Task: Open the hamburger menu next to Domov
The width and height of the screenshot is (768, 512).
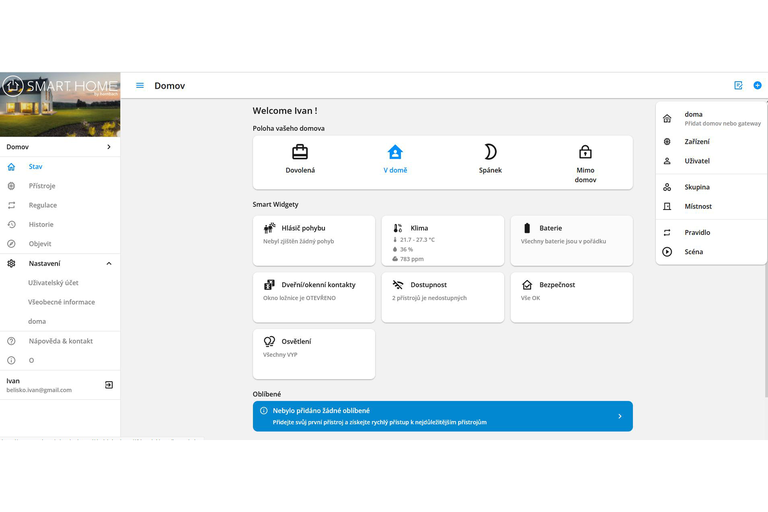Action: tap(140, 86)
